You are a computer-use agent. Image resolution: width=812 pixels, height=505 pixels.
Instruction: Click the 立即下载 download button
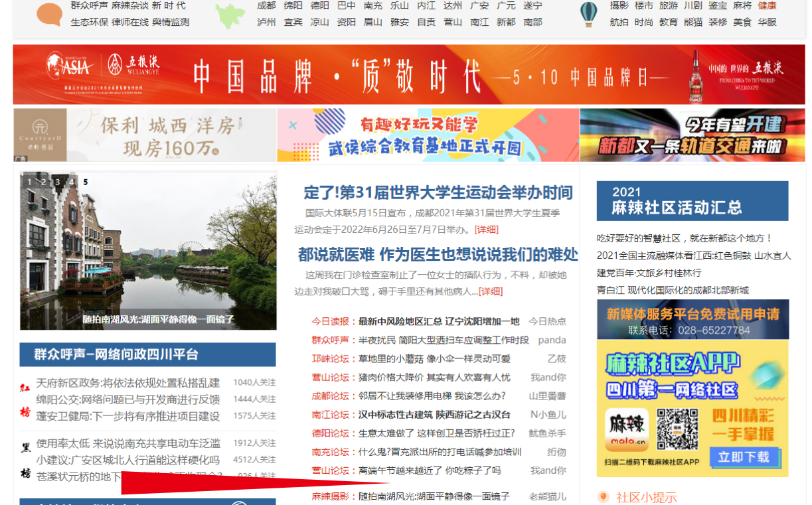[743, 457]
